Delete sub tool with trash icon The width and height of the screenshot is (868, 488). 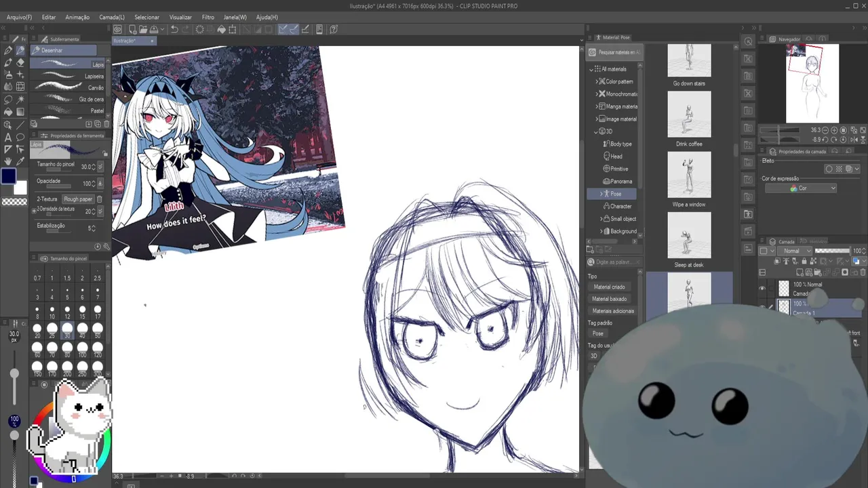(x=107, y=124)
